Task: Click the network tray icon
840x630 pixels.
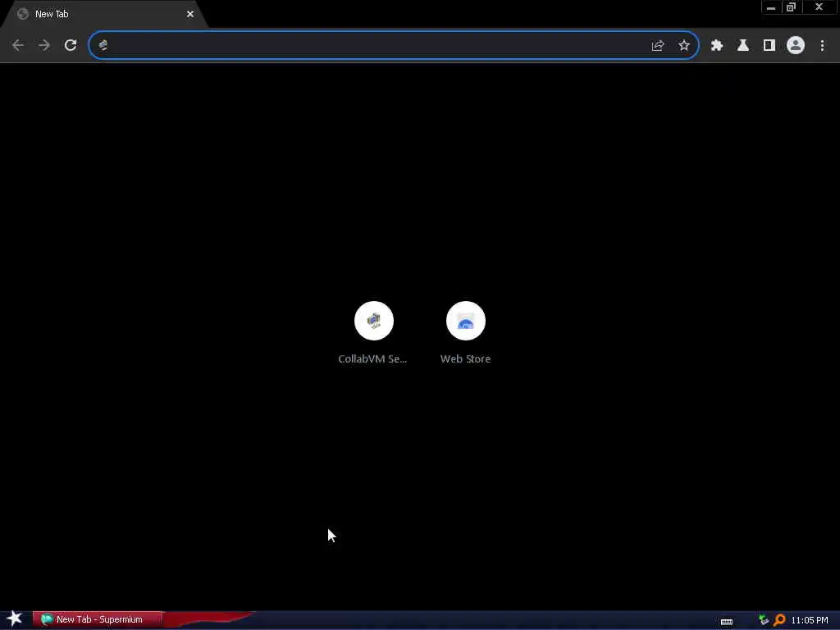Action: click(764, 620)
